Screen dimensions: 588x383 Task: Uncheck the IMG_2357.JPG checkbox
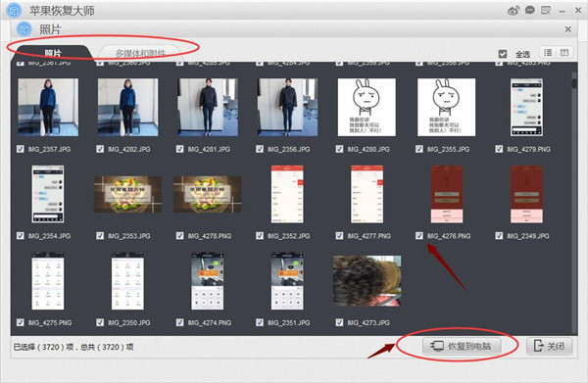pyautogui.click(x=21, y=149)
